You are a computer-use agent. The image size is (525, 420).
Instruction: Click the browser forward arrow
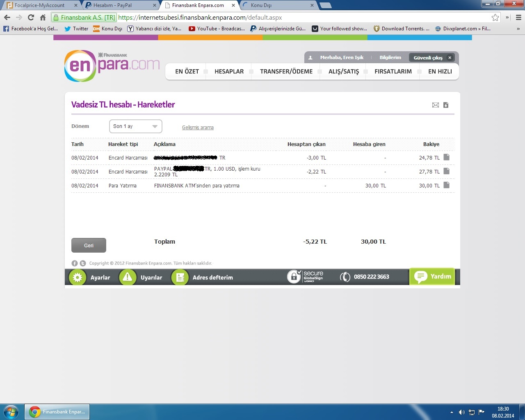tap(19, 17)
